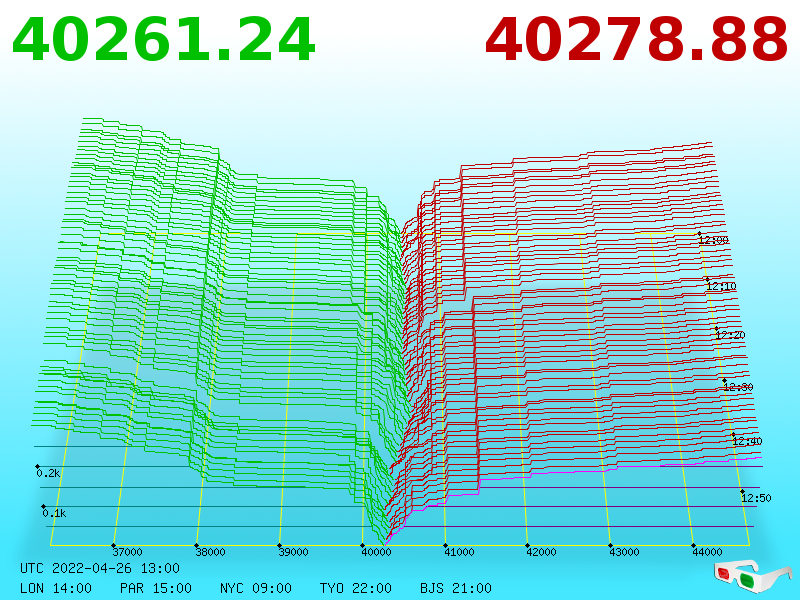Click the BJS 21:00 clock

pos(456,588)
